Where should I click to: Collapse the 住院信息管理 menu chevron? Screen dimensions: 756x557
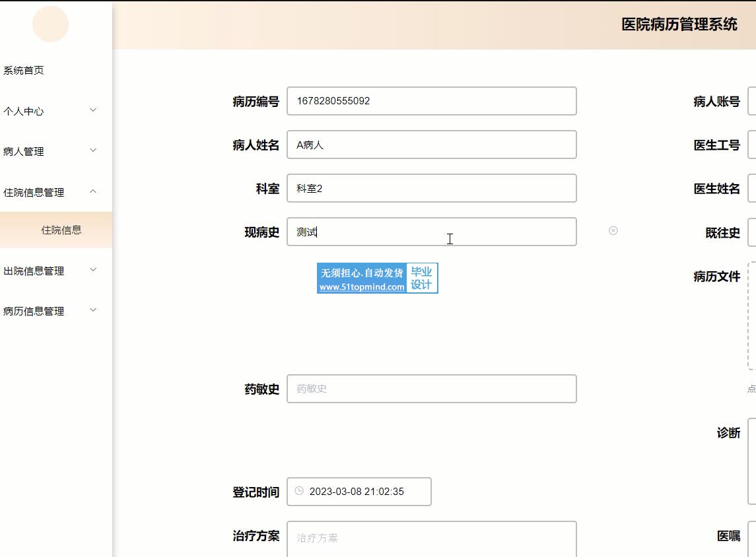(93, 191)
